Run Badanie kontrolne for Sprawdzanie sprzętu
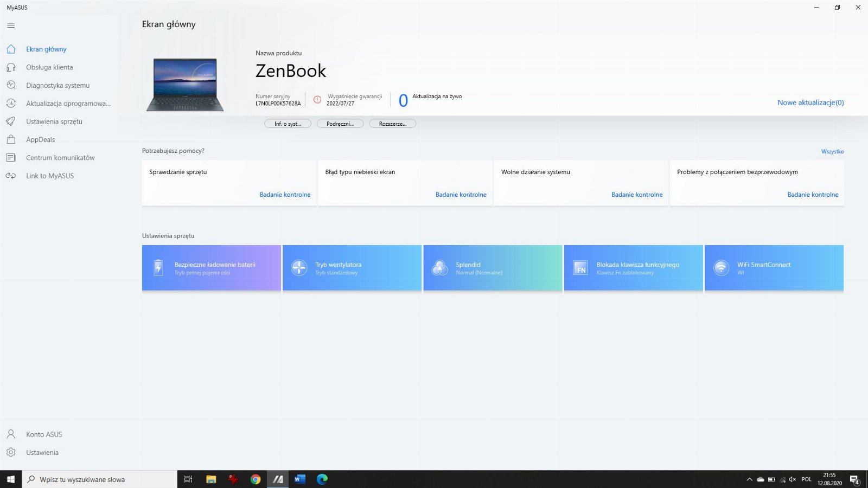Image resolution: width=868 pixels, height=488 pixels. tap(285, 195)
